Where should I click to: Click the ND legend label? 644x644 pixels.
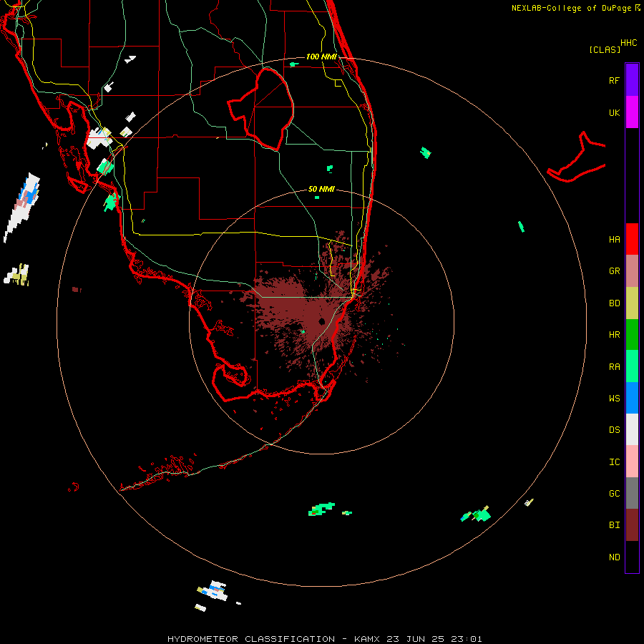[614, 557]
